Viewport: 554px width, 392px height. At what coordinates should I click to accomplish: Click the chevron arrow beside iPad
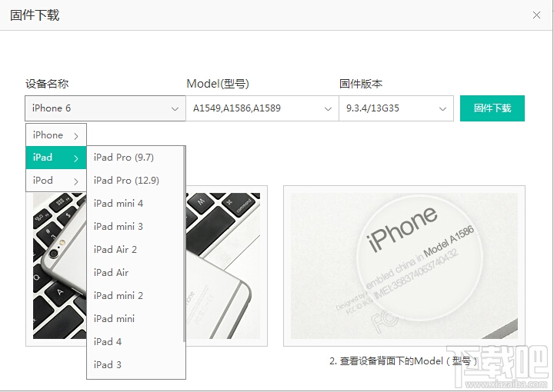pyautogui.click(x=76, y=159)
